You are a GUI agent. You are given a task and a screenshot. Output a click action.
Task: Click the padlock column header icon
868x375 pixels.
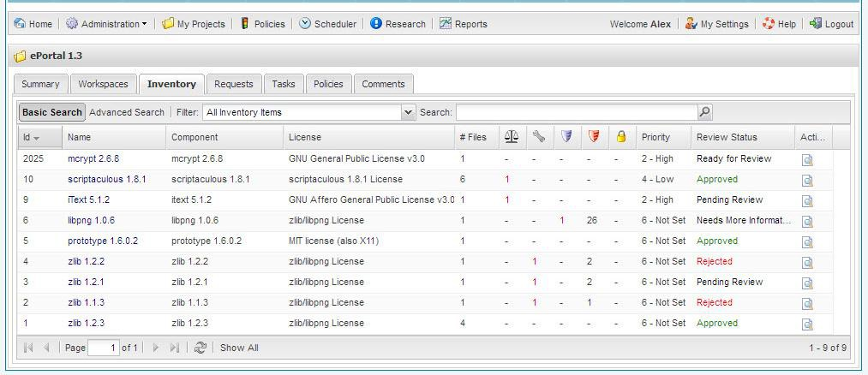(x=620, y=137)
